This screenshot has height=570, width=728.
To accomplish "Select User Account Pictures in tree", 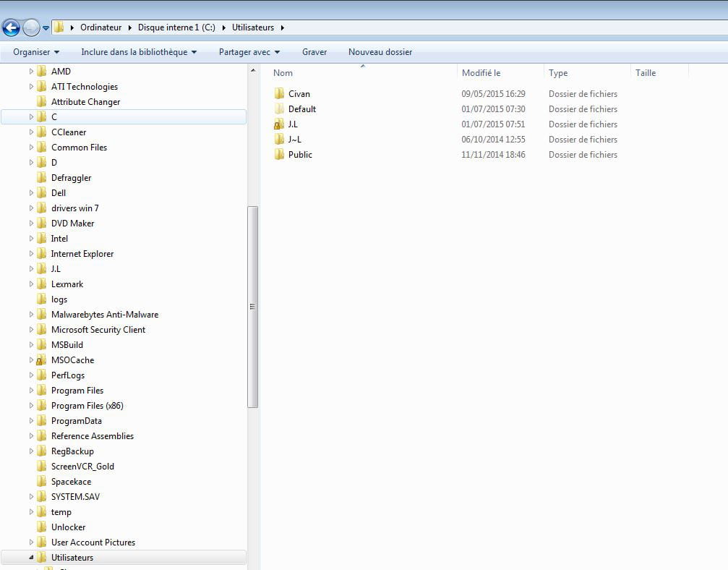I will click(x=93, y=542).
